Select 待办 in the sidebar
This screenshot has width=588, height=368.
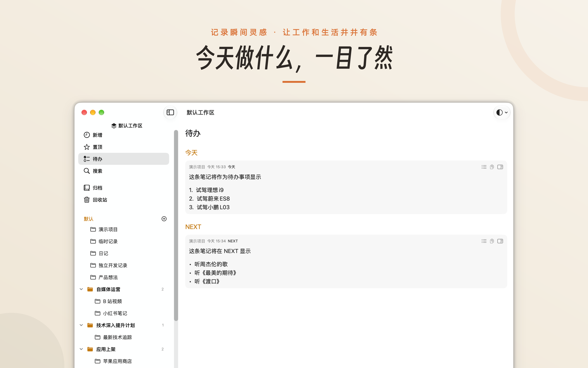point(123,159)
